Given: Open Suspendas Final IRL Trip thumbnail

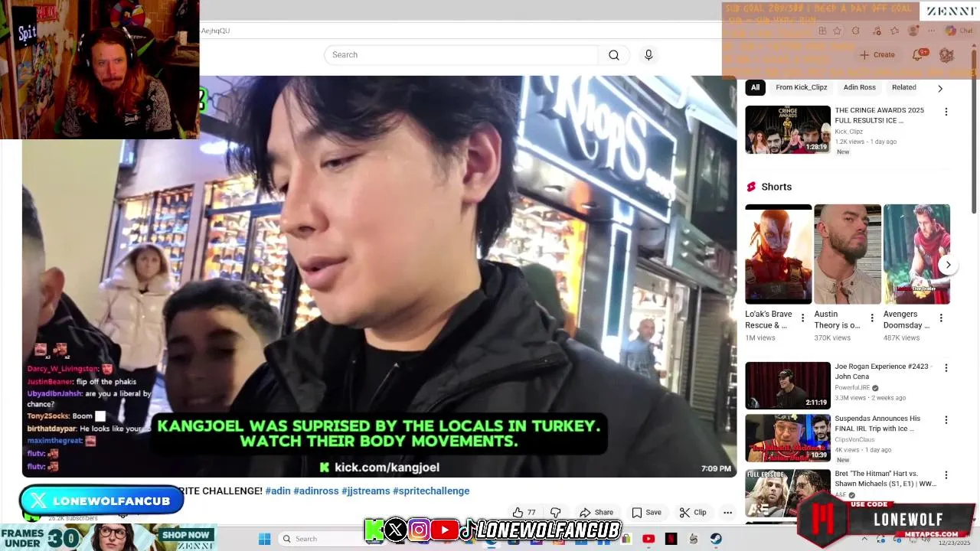Looking at the screenshot, I should 788,438.
